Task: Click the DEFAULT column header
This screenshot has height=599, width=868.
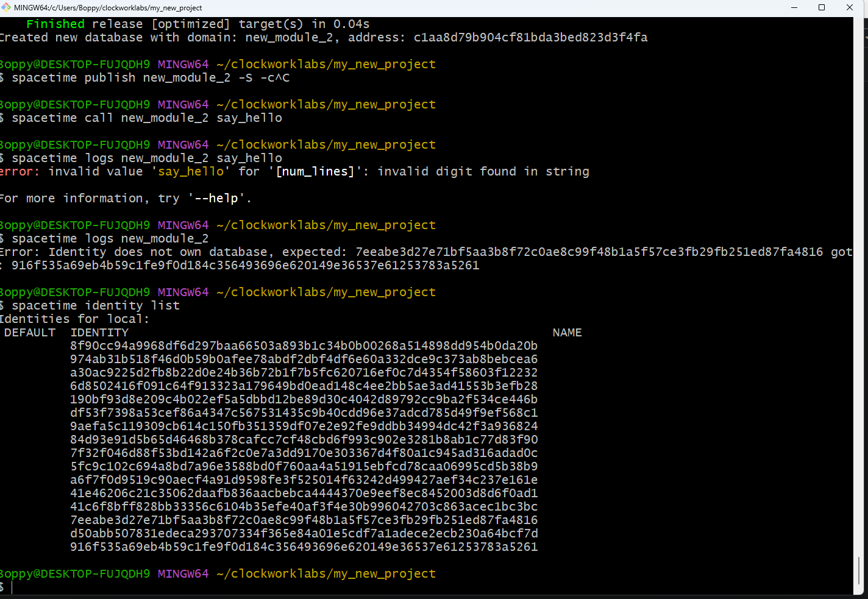Action: [x=29, y=332]
